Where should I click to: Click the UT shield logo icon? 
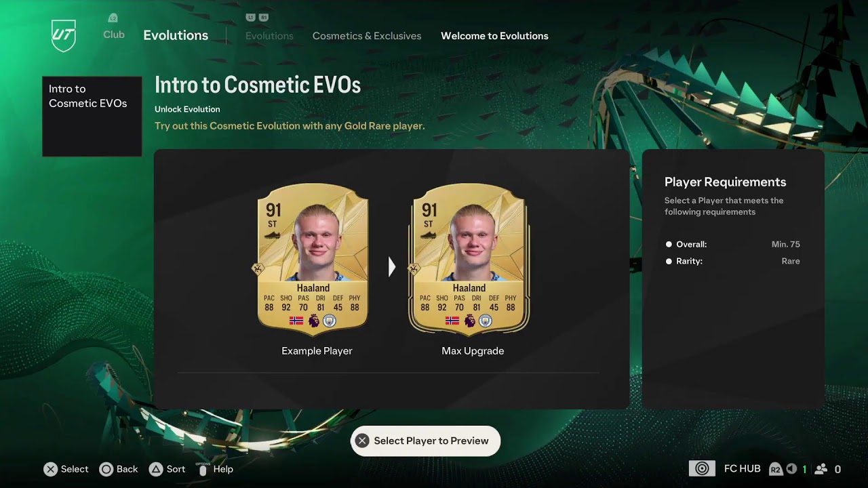[x=64, y=35]
